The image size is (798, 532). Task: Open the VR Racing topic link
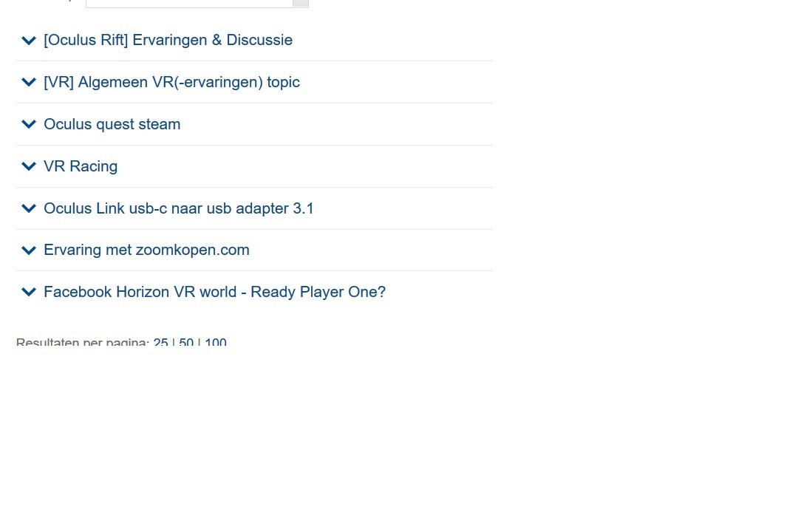[81, 166]
